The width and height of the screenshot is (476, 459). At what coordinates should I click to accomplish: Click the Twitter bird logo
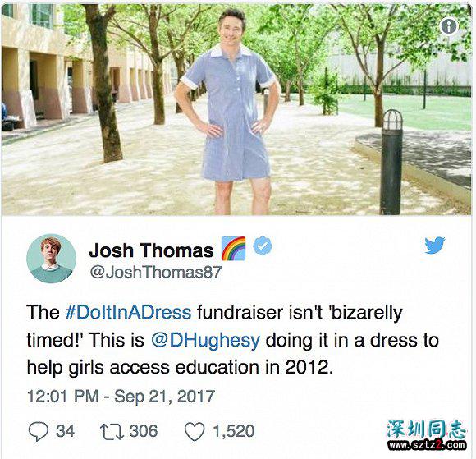tap(435, 246)
